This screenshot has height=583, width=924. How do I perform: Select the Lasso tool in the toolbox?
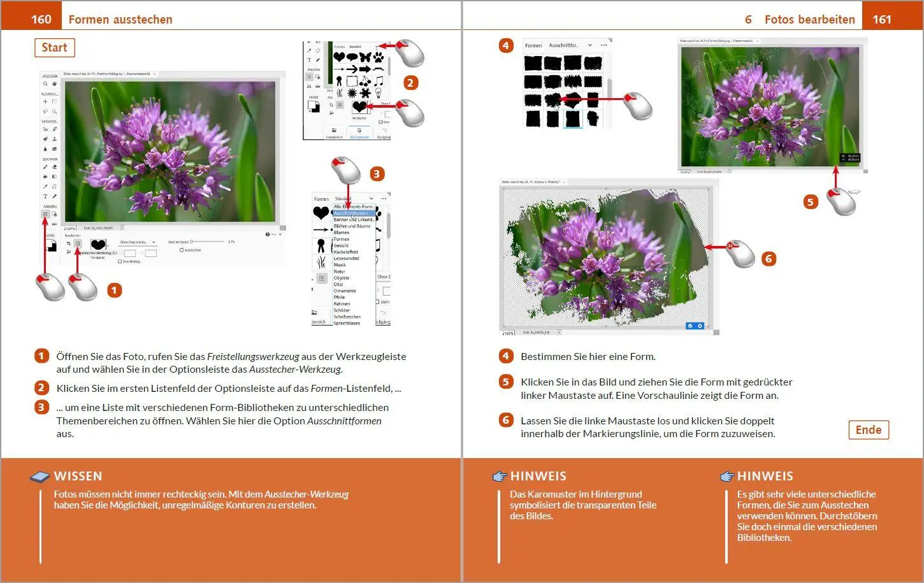pyautogui.click(x=45, y=111)
